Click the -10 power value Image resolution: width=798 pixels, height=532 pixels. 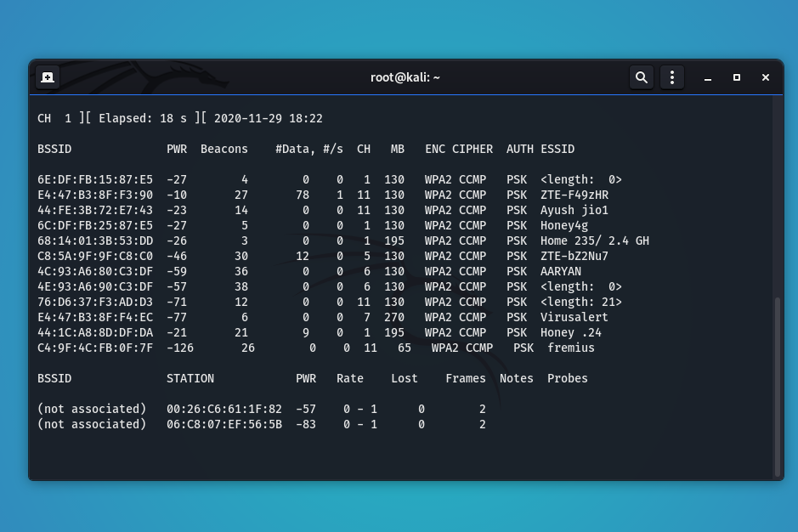coord(177,195)
